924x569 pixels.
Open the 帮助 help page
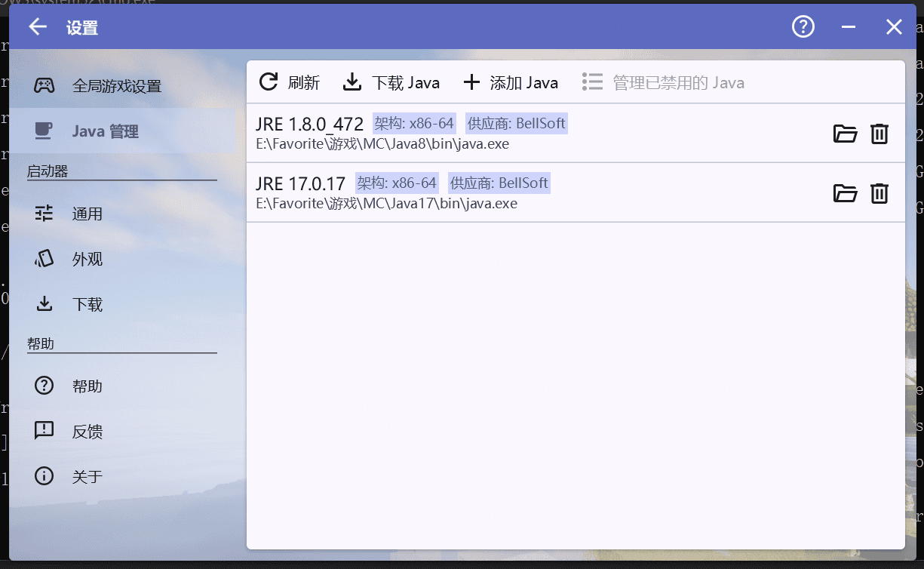pyautogui.click(x=87, y=386)
